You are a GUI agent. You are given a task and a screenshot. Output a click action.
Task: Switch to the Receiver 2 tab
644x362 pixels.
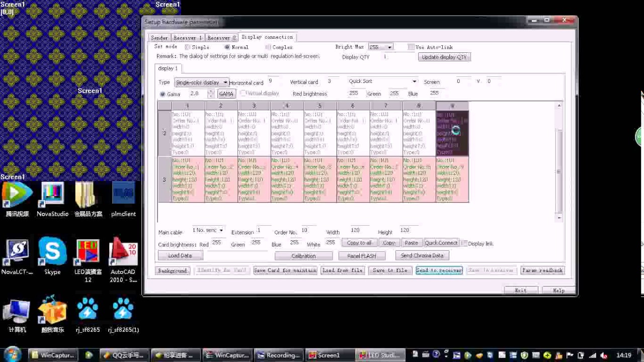coord(221,38)
